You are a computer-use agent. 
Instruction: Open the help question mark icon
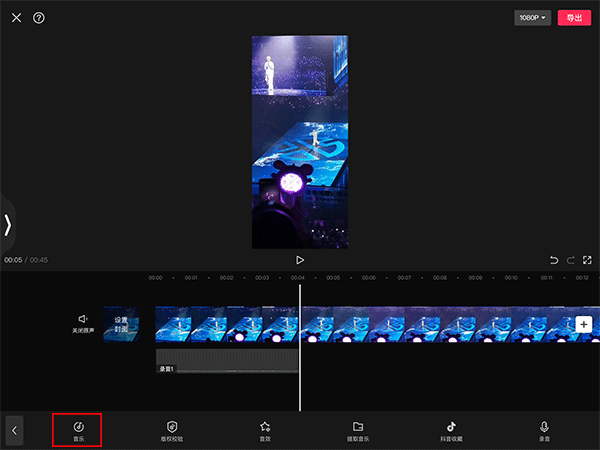39,18
